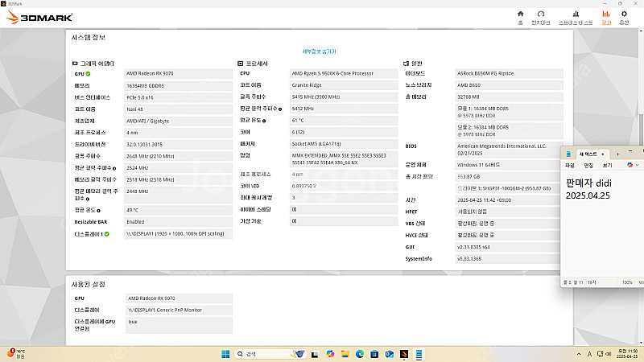Click the 3DMark logo

39,17
